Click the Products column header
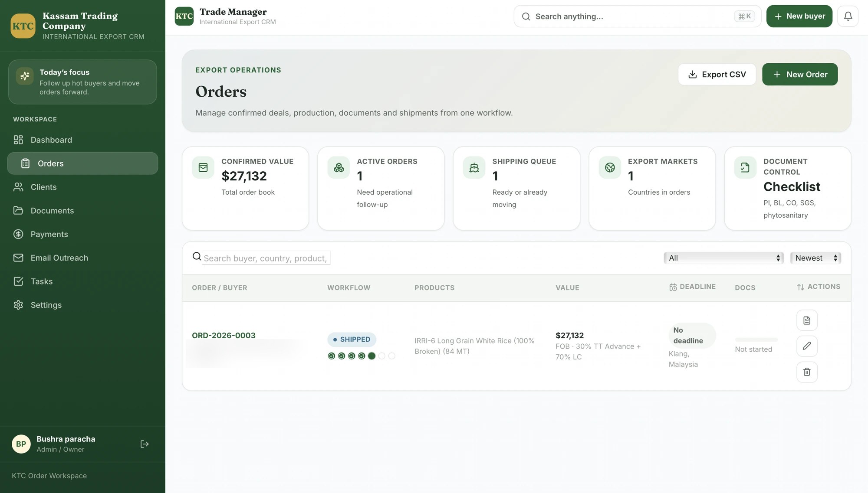The image size is (868, 493). point(434,287)
